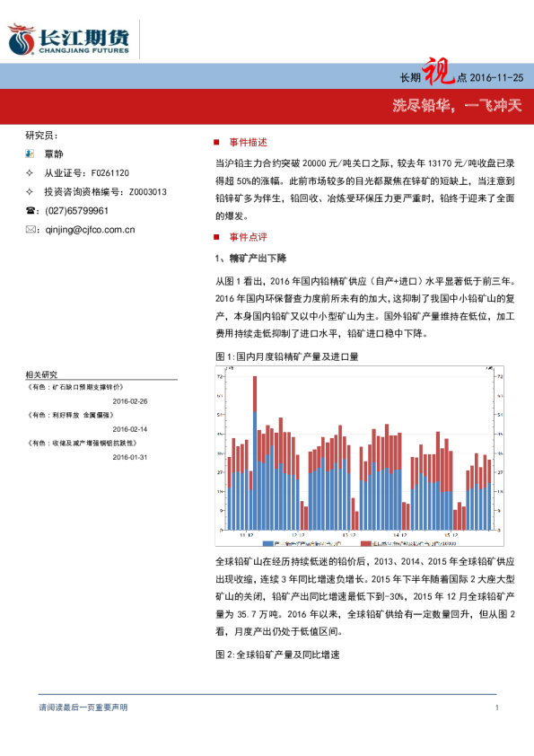
Task: Click the Changjiang Futures logo
Action: pyautogui.click(x=69, y=39)
